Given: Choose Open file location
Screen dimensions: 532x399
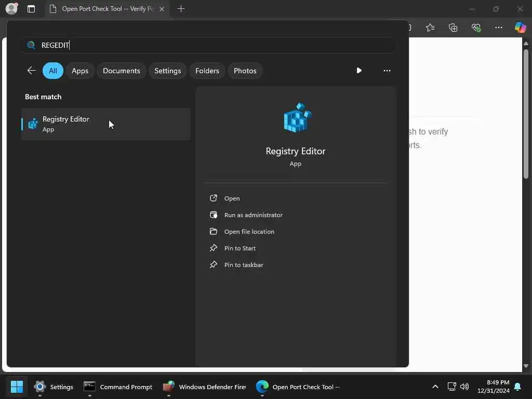Looking at the screenshot, I should point(249,232).
